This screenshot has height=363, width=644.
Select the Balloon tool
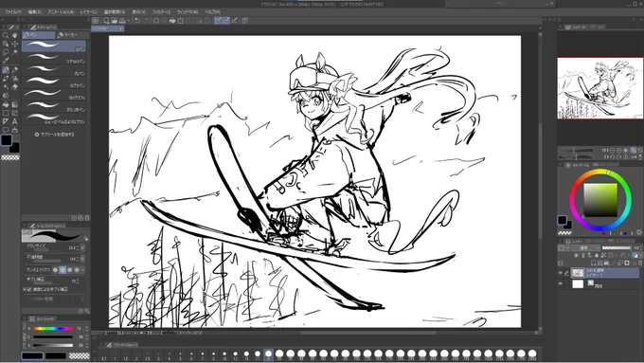coord(6,130)
